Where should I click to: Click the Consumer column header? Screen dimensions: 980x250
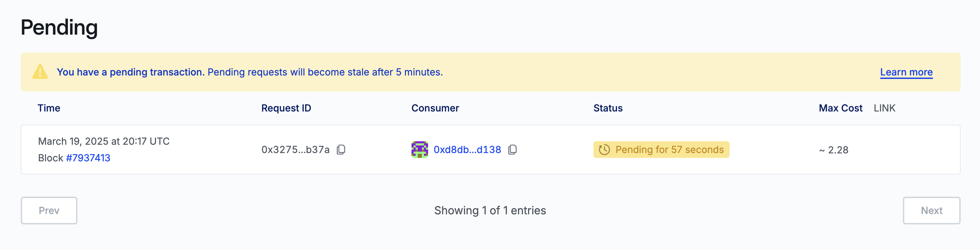435,108
